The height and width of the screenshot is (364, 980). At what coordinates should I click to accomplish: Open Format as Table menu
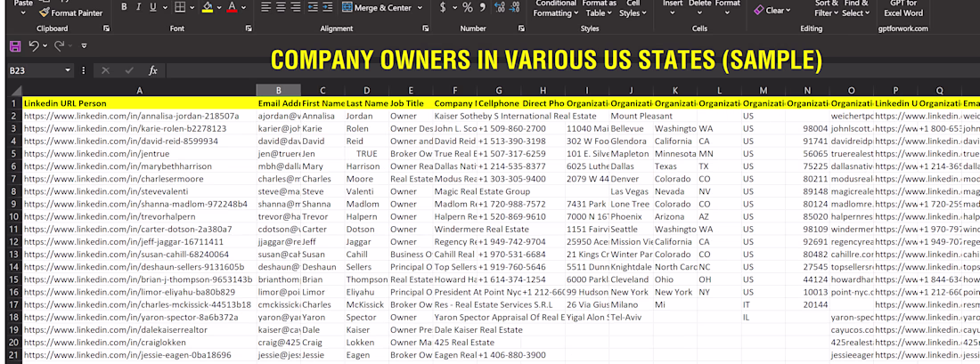coord(599,7)
